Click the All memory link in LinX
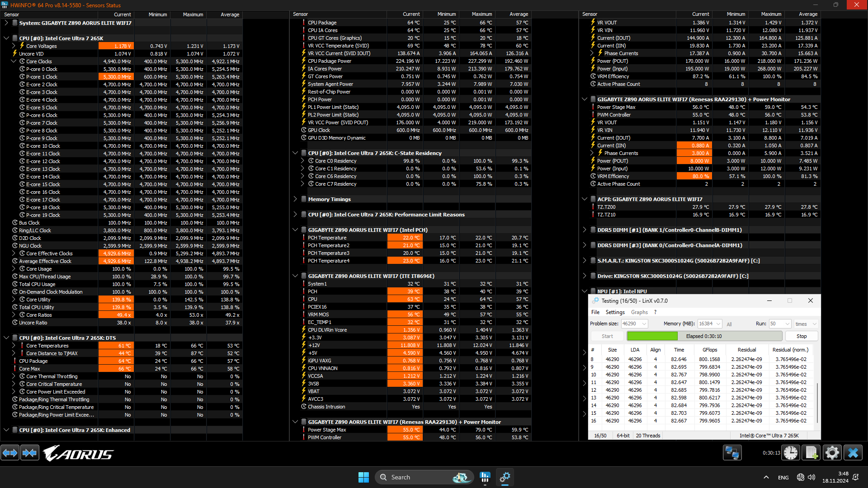The width and height of the screenshot is (868, 488). [x=729, y=324]
